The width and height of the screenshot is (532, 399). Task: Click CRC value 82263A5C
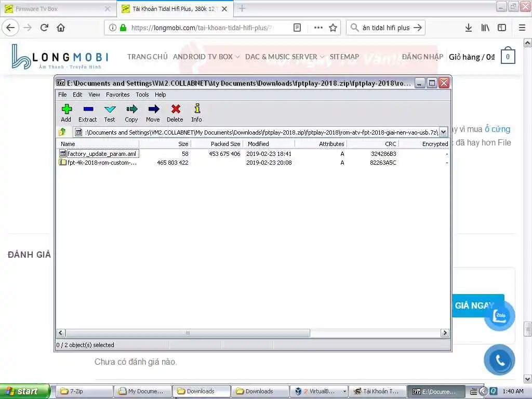point(383,163)
